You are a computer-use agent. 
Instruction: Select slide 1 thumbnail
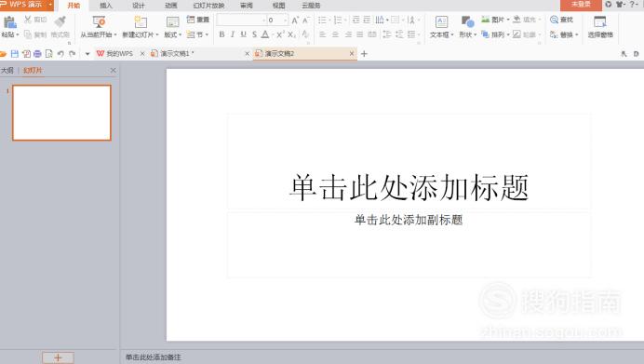pyautogui.click(x=61, y=113)
